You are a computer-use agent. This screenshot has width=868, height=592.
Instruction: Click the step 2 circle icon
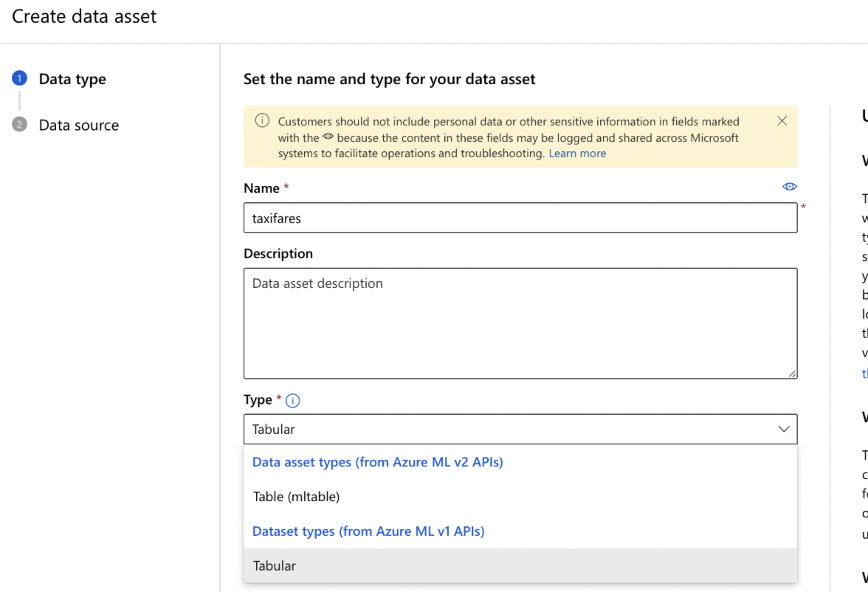click(19, 125)
